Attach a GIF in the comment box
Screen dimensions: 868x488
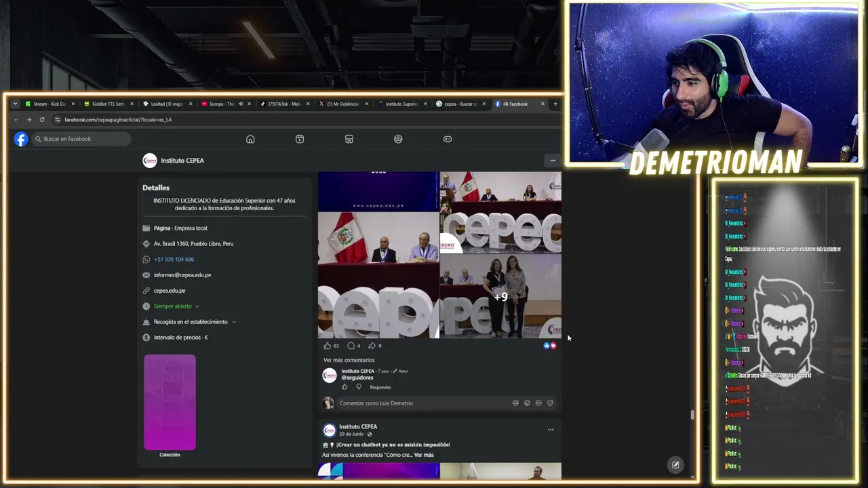pos(538,403)
